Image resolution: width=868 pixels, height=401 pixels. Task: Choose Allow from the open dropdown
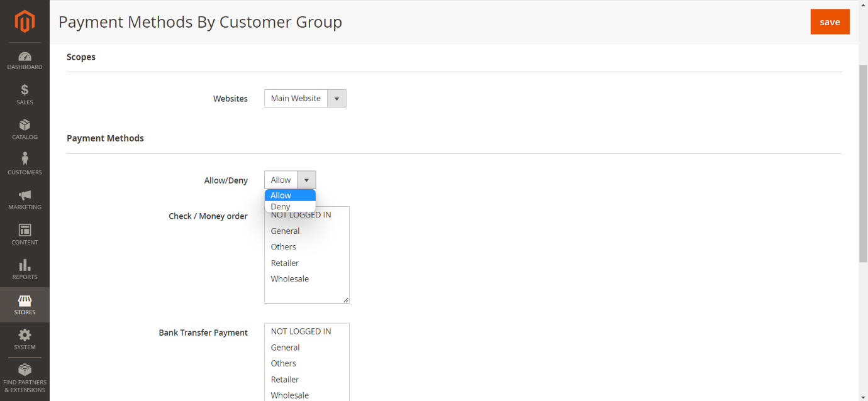[x=281, y=195]
